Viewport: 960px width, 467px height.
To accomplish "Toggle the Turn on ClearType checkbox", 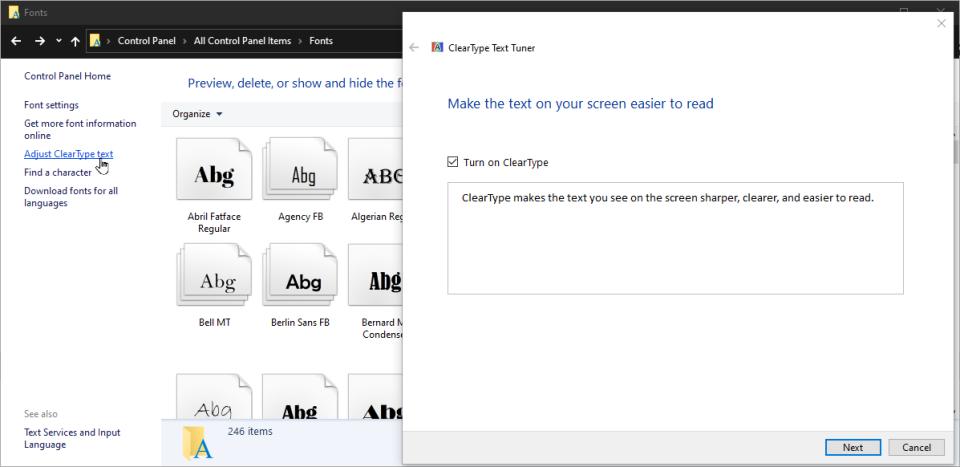I will pyautogui.click(x=452, y=162).
